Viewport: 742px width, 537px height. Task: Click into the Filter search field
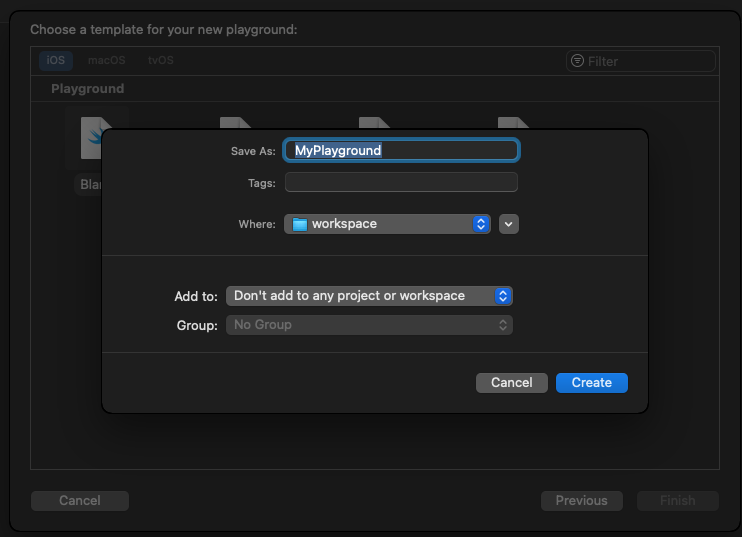click(x=647, y=61)
